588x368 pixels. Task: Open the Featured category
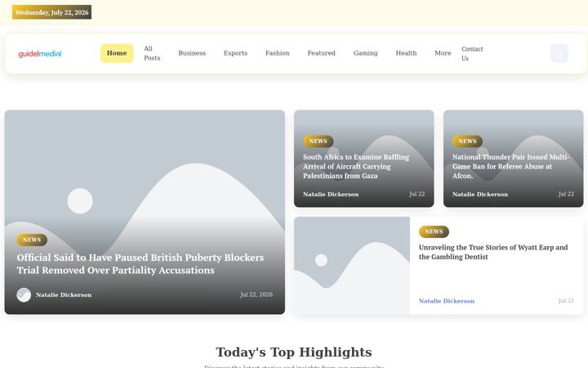tap(322, 53)
